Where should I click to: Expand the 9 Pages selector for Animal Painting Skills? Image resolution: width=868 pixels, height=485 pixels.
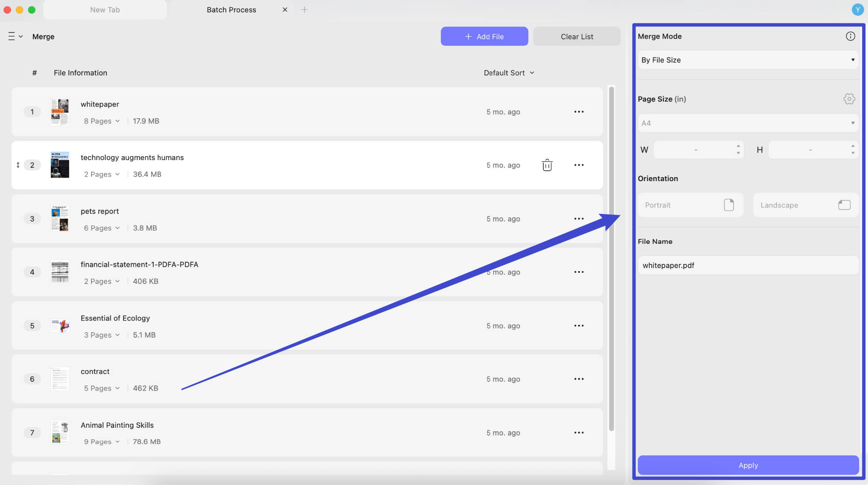102,442
